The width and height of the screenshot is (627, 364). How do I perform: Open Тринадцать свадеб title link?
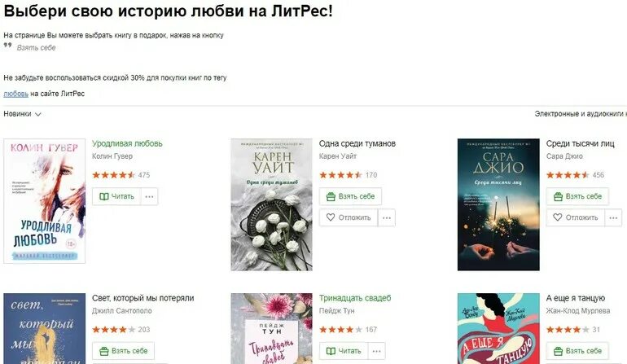[355, 298]
